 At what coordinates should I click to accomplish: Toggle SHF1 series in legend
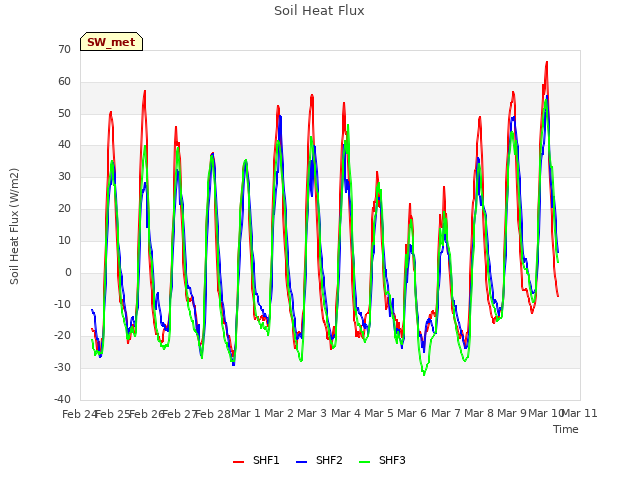point(256,460)
